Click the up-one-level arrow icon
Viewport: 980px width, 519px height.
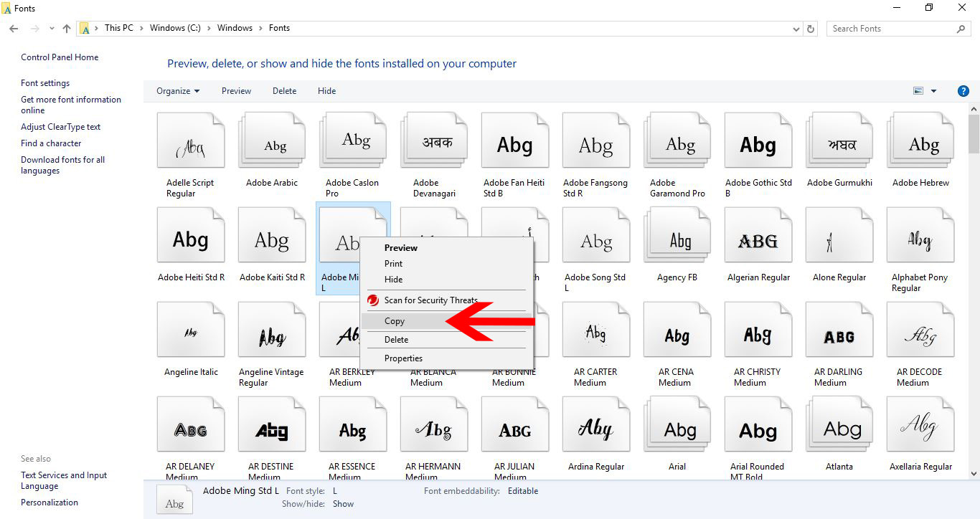pos(65,28)
